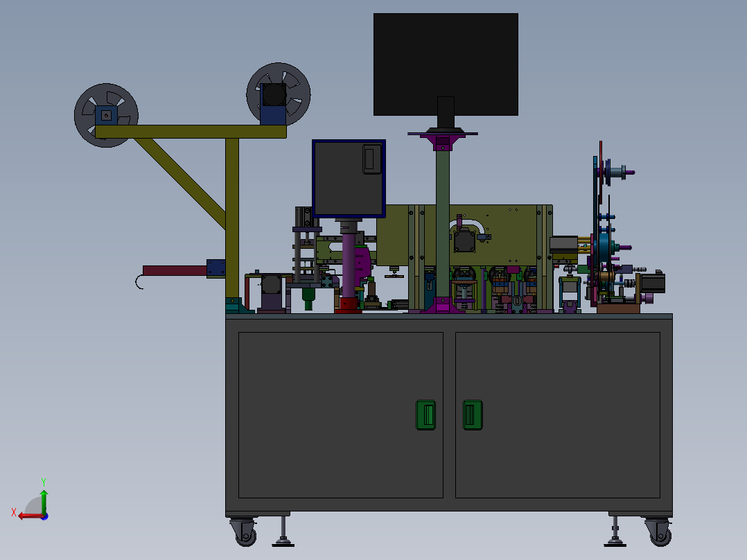
Task: Click the red X axis arrow of triad
Action: [x=30, y=516]
